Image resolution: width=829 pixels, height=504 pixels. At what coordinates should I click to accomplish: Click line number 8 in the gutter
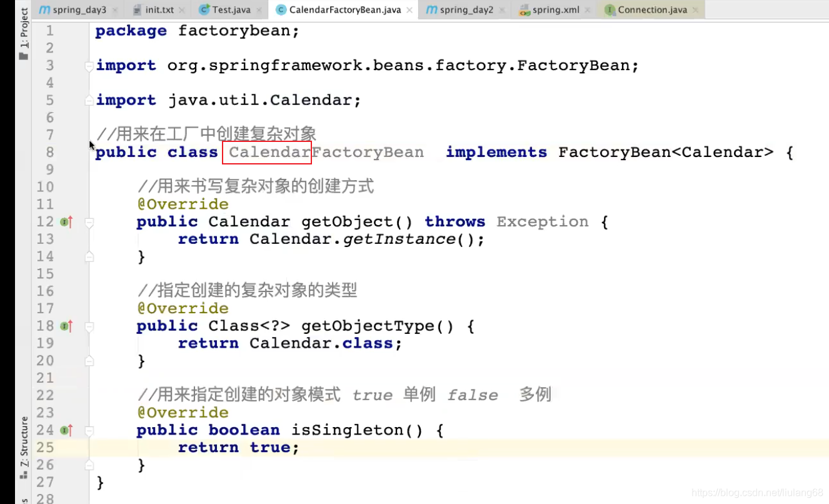[49, 153]
